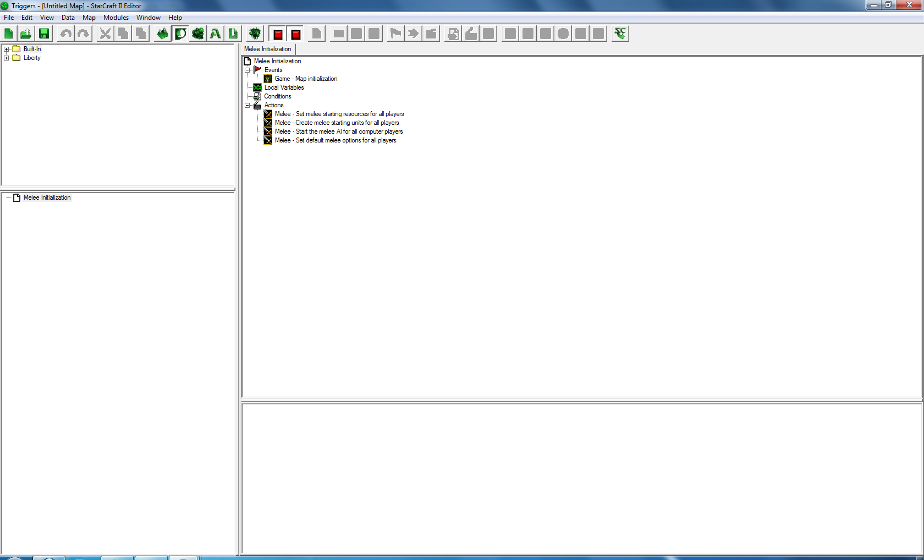Click the Open document folder icon

(26, 34)
